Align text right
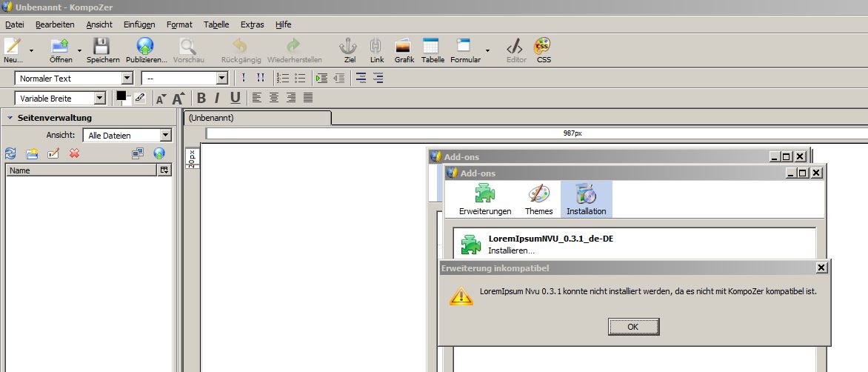868x372 pixels. click(x=290, y=98)
